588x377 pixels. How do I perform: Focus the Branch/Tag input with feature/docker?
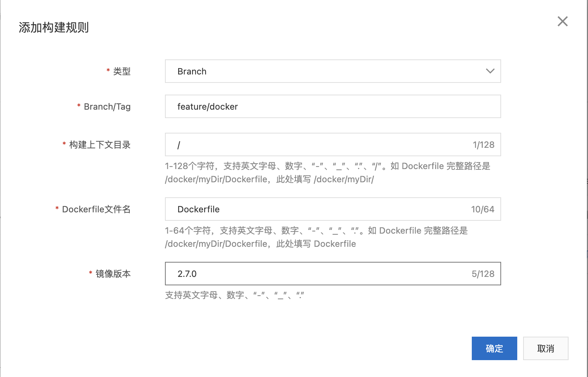click(x=333, y=106)
